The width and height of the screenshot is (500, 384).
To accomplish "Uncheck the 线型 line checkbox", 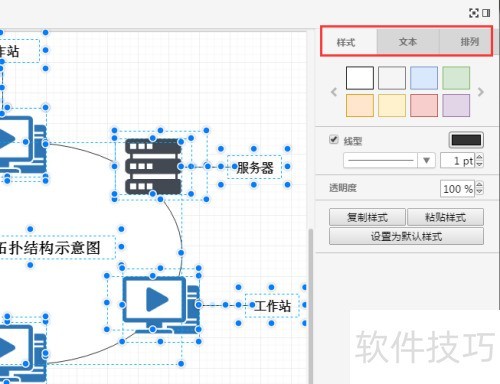I will click(334, 140).
